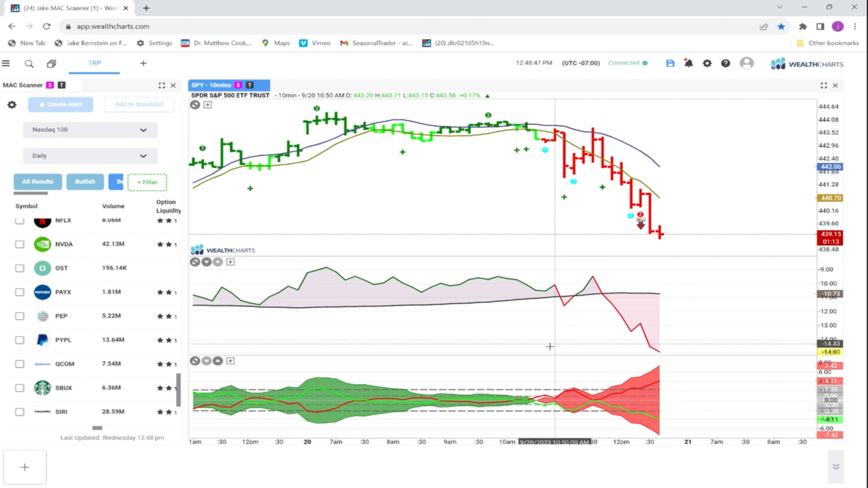Click the browser share page icon

pos(764,27)
